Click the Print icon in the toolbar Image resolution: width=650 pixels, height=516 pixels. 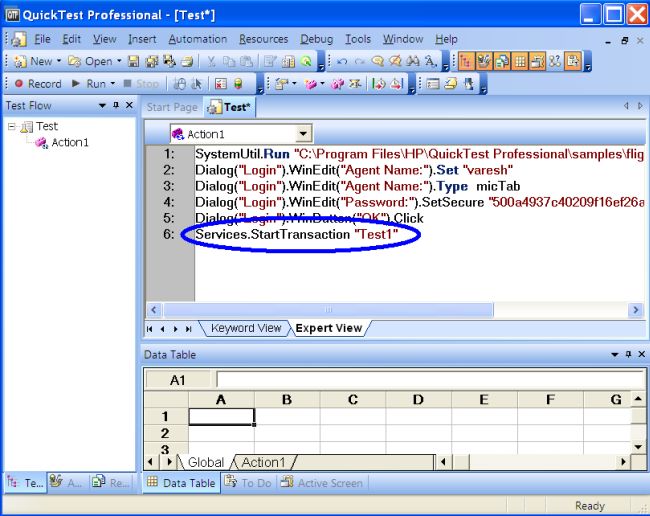point(187,61)
